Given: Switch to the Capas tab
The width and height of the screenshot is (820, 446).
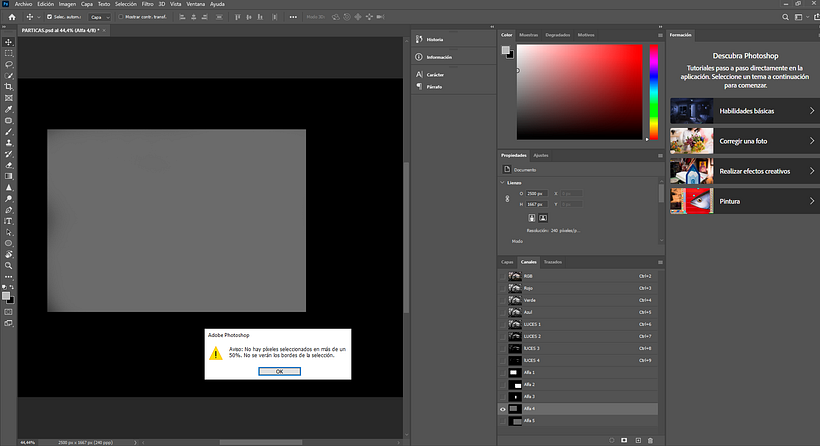Looking at the screenshot, I should (507, 262).
